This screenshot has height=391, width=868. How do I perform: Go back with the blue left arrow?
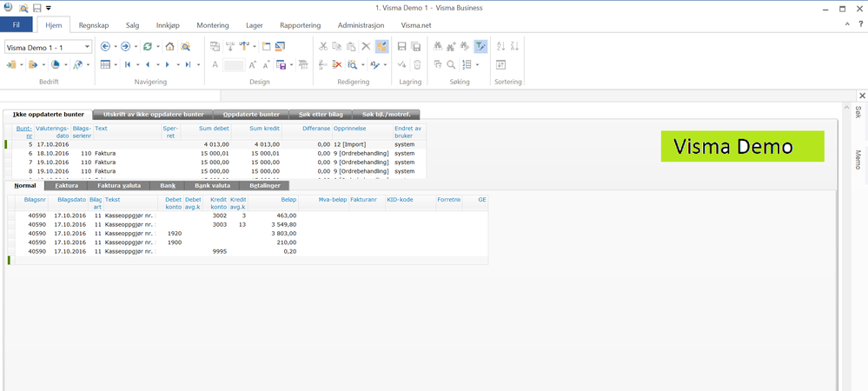click(x=105, y=47)
